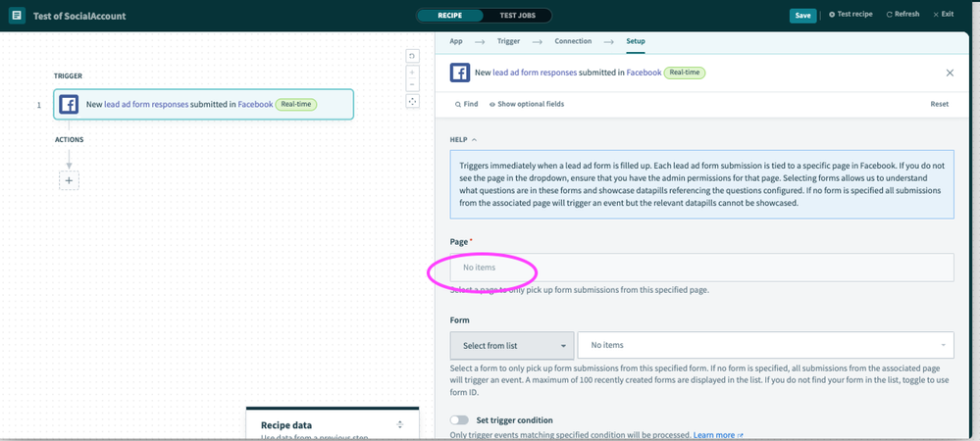The height and width of the screenshot is (441, 980).
Task: Click the Facebook icon in setup panel header
Action: tap(460, 73)
